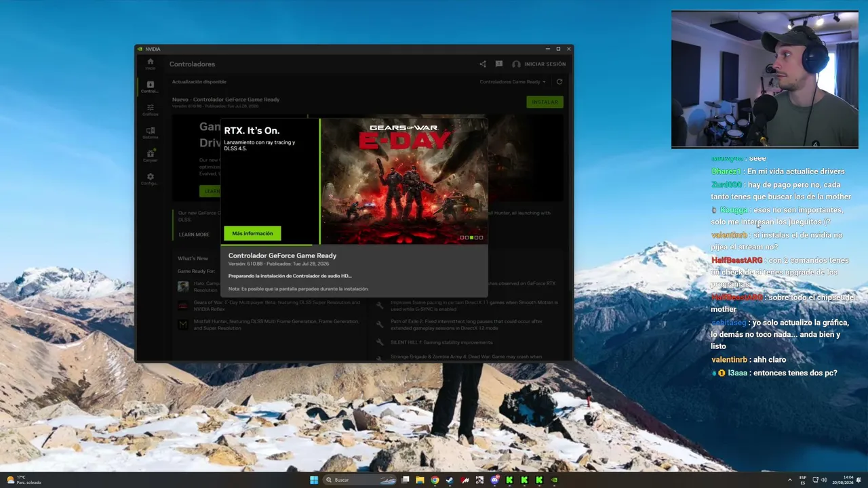This screenshot has height=488, width=868.
Task: Click the wrench icon beside SILENT HILL f
Action: (380, 342)
